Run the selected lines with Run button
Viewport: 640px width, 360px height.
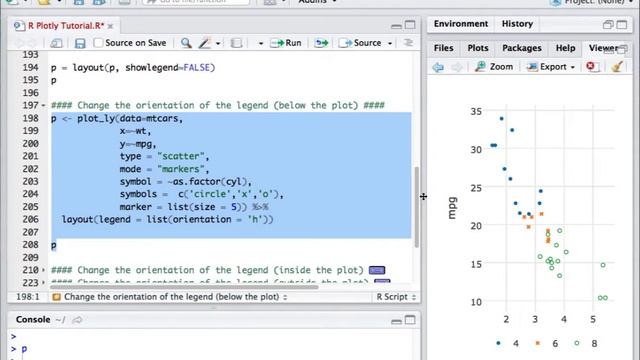286,43
